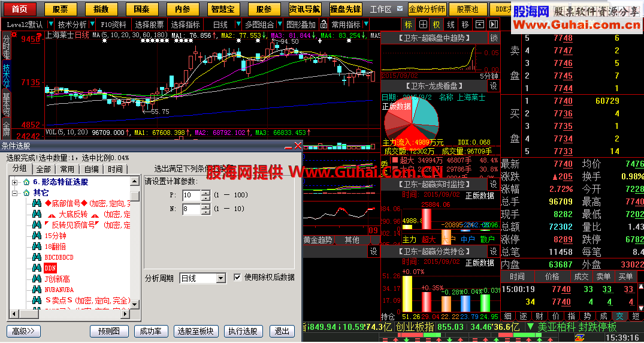
Task: Open the 智慧宝 top menu button
Action: click(223, 8)
